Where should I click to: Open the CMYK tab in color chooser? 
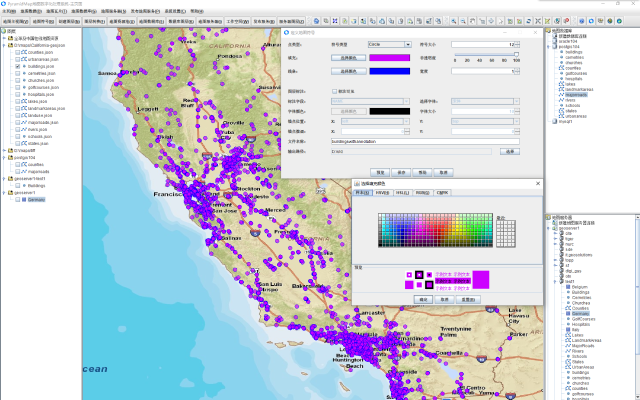[442, 193]
